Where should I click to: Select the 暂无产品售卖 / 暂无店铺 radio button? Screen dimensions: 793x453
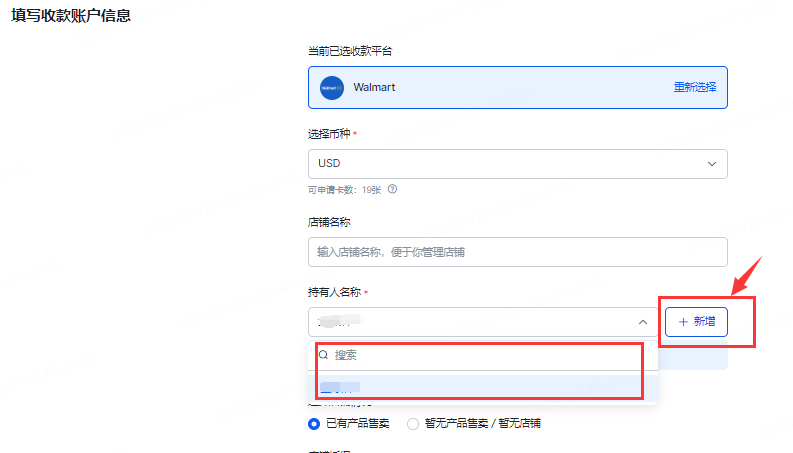coord(413,423)
